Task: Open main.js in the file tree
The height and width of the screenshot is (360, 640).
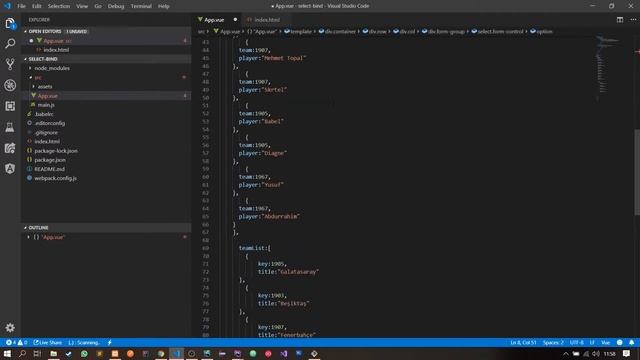Action: [46, 105]
